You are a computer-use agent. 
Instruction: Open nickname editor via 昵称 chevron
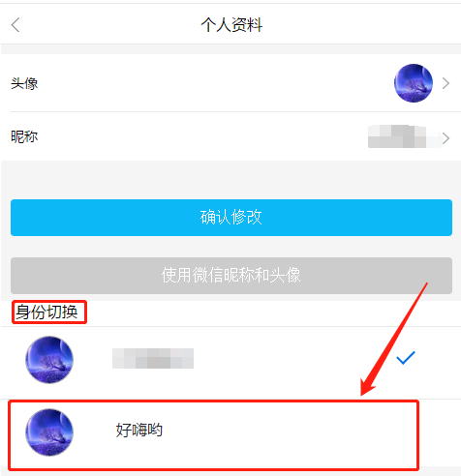coord(446,138)
